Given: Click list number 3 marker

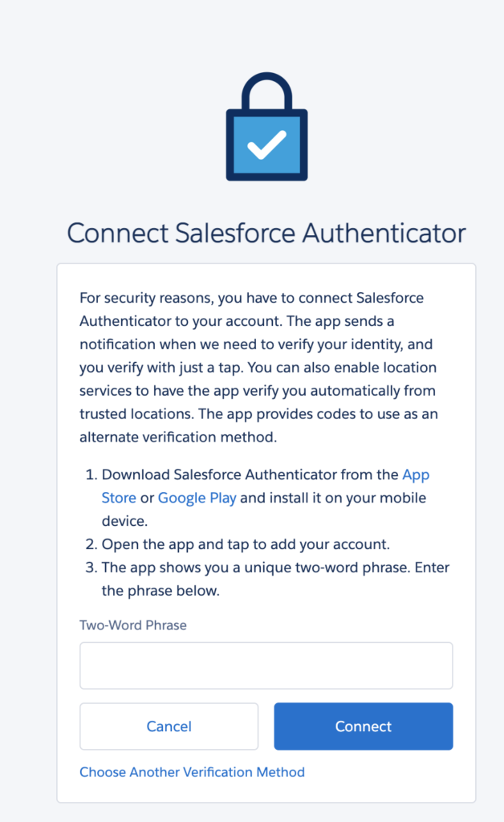Looking at the screenshot, I should pyautogui.click(x=91, y=568).
